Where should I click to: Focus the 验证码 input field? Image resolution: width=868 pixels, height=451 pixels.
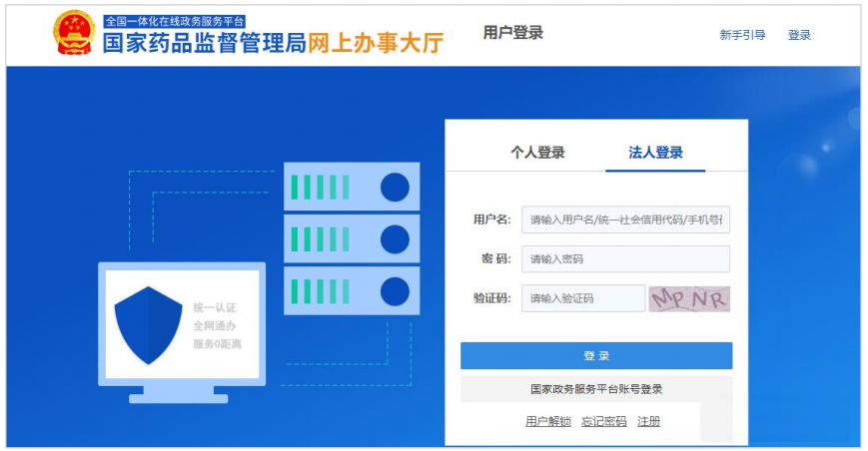coord(583,298)
